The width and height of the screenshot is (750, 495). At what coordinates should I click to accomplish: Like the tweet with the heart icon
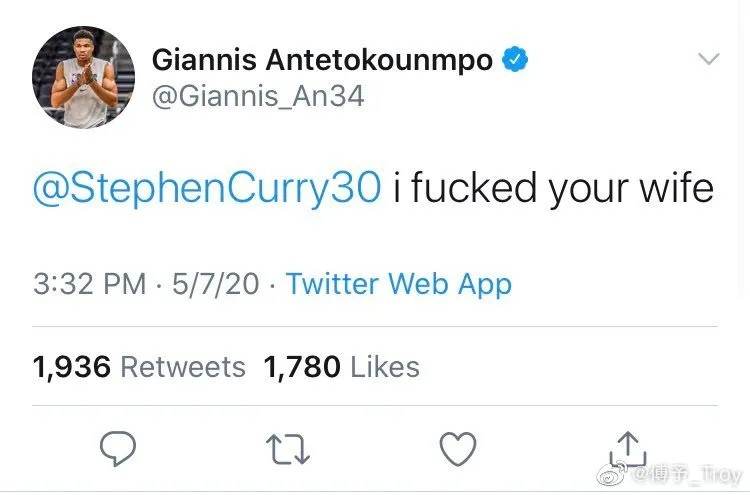tap(457, 448)
